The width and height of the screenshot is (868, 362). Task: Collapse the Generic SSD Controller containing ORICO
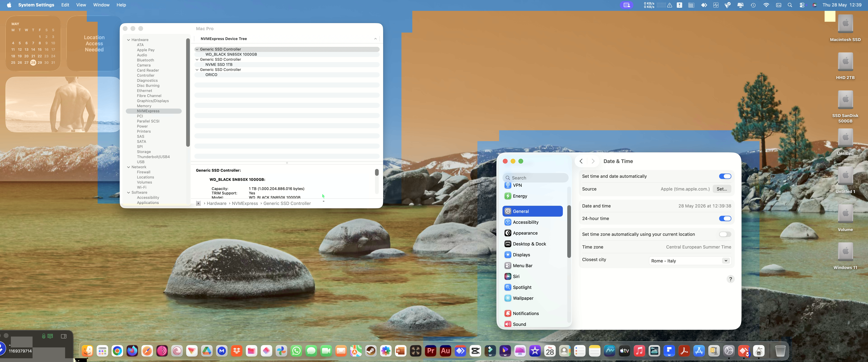click(197, 70)
